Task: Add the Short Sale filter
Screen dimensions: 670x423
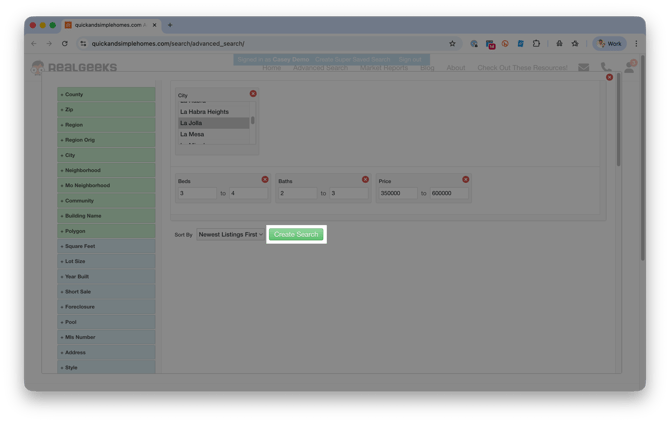Action: [106, 291]
